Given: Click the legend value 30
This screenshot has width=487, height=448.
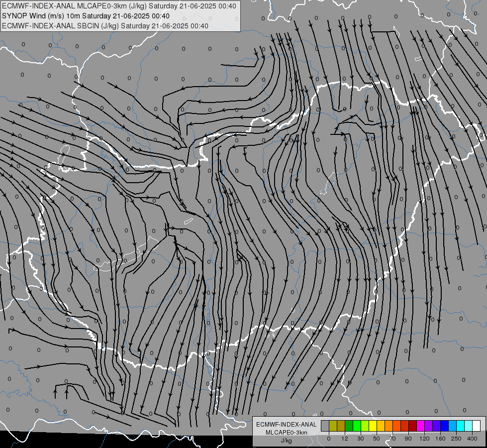Looking at the screenshot, I should click(x=361, y=439).
